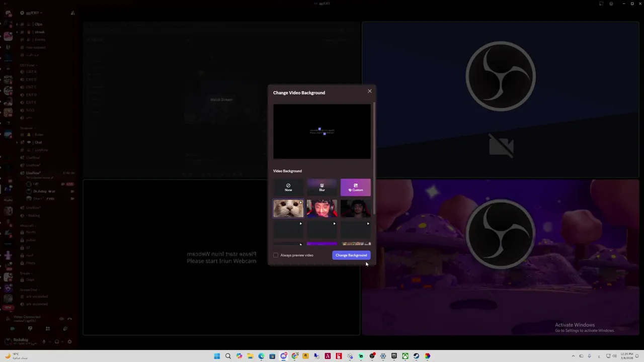This screenshot has width=644, height=362.
Task: Open Google Chrome from taskbar
Action: click(x=294, y=356)
